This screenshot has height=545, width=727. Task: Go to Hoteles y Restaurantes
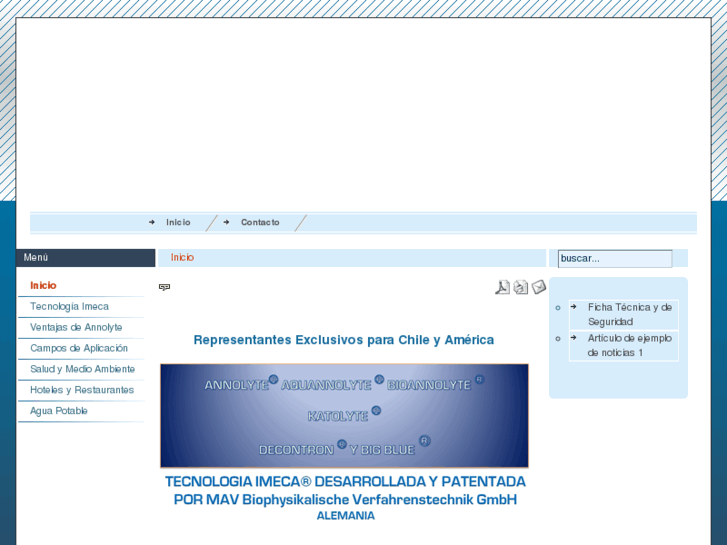tap(82, 390)
